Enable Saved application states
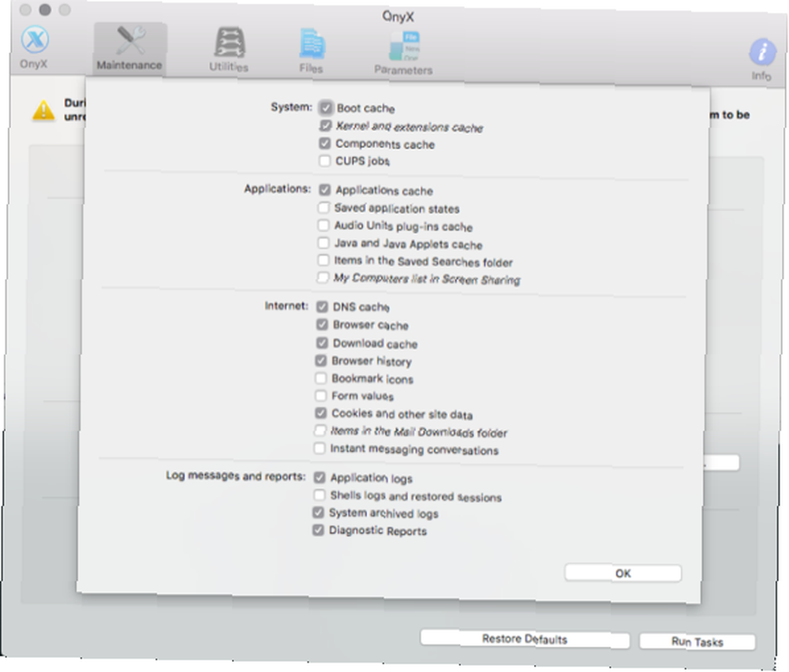Image resolution: width=789 pixels, height=672 pixels. pyautogui.click(x=324, y=207)
